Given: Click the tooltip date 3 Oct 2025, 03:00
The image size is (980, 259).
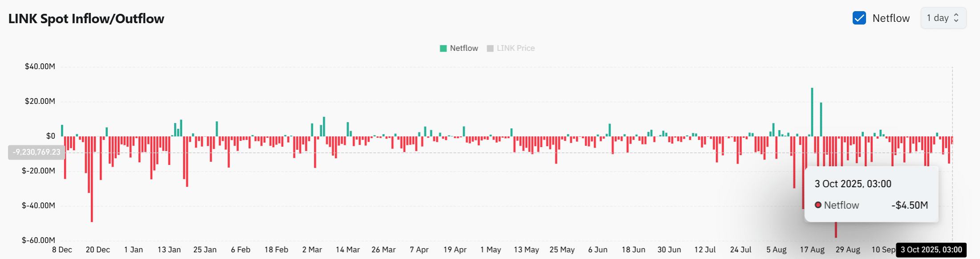Looking at the screenshot, I should coord(853,184).
